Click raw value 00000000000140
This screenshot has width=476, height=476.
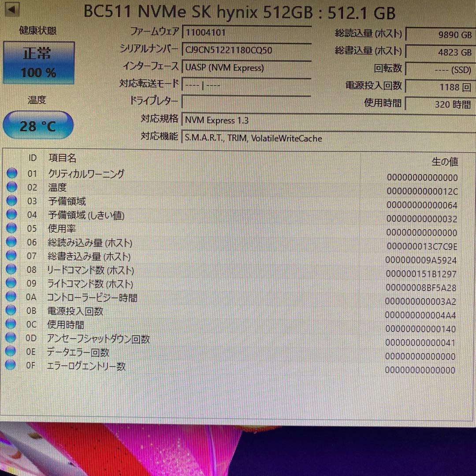coord(420,329)
